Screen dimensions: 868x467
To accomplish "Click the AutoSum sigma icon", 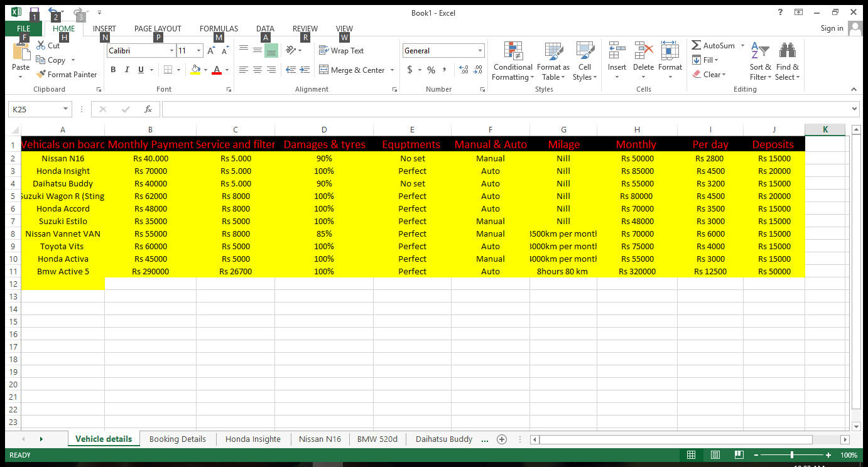I will point(697,46).
